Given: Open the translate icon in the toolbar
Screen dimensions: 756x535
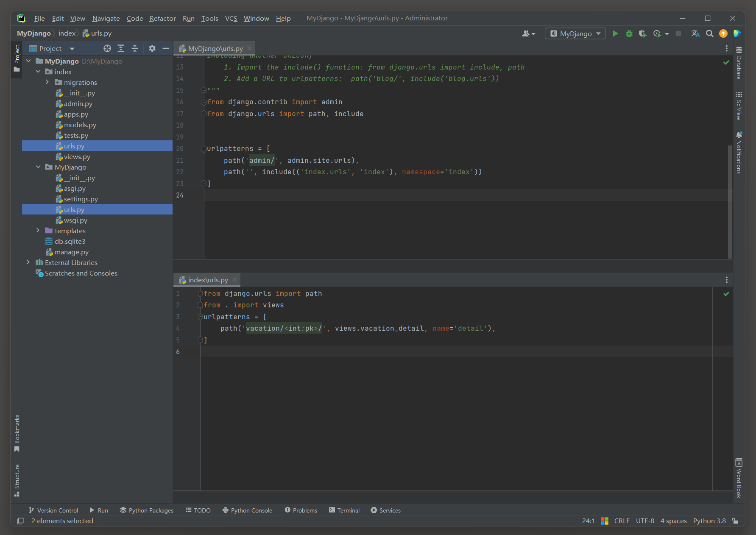Looking at the screenshot, I should click(695, 33).
